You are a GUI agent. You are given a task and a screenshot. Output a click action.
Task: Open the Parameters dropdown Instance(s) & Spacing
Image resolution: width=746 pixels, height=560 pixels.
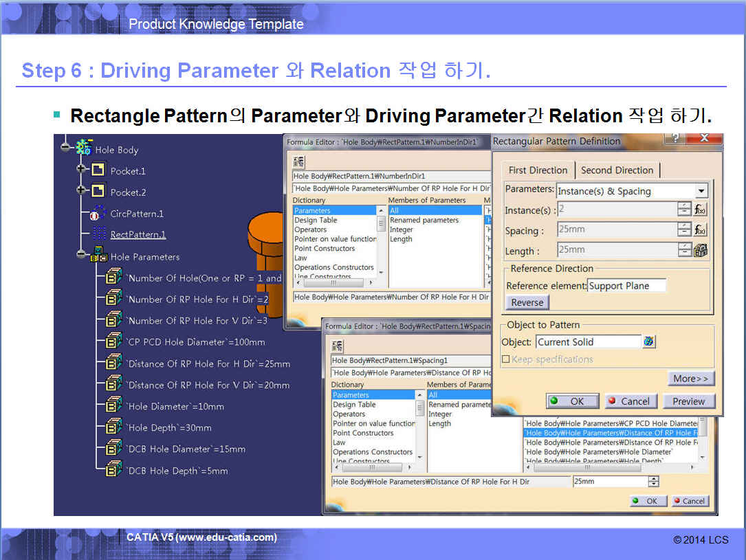[x=701, y=191]
